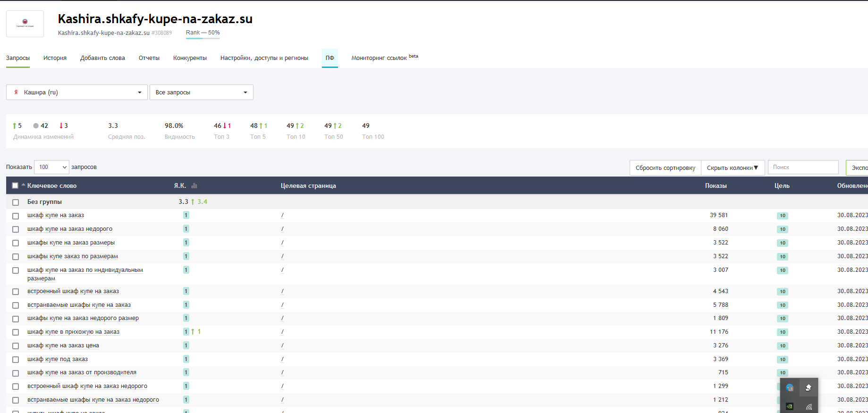Switch to the История tab

point(55,58)
